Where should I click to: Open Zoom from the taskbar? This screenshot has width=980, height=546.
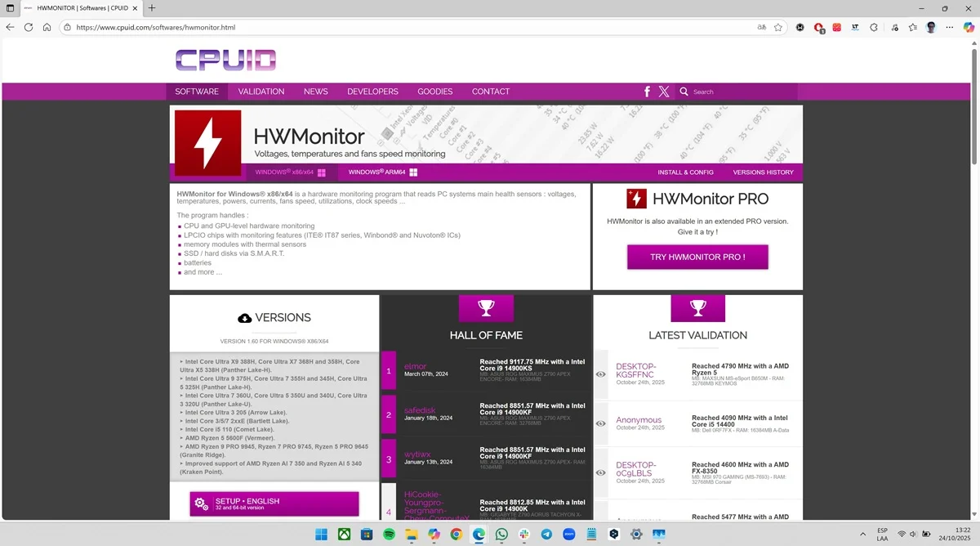point(568,534)
